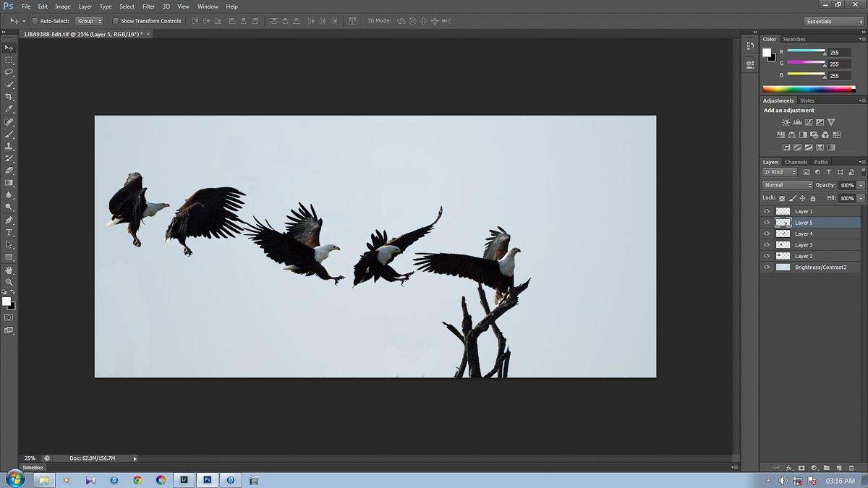Click the Windows Start button
Image resolution: width=868 pixels, height=488 pixels.
coord(15,479)
